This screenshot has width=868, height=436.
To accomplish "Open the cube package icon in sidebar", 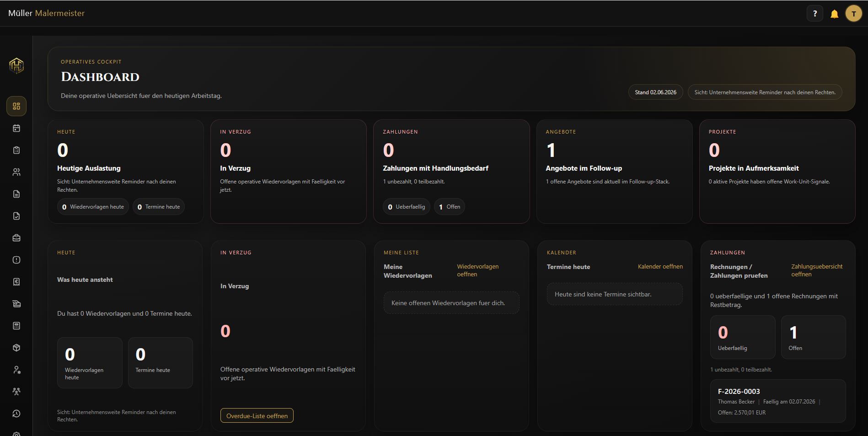I will 16,348.
